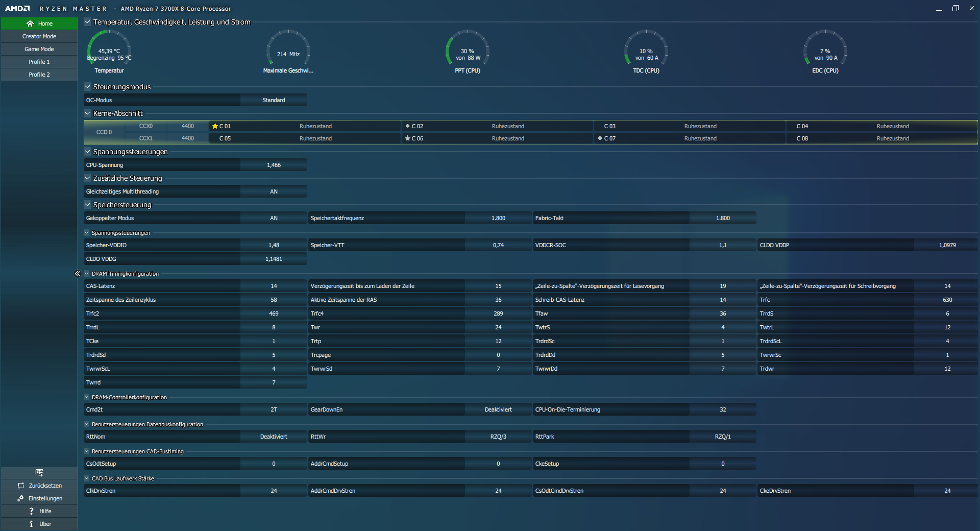Switch to the Creator Mode tab
This screenshot has height=531, width=980.
pyautogui.click(x=39, y=36)
